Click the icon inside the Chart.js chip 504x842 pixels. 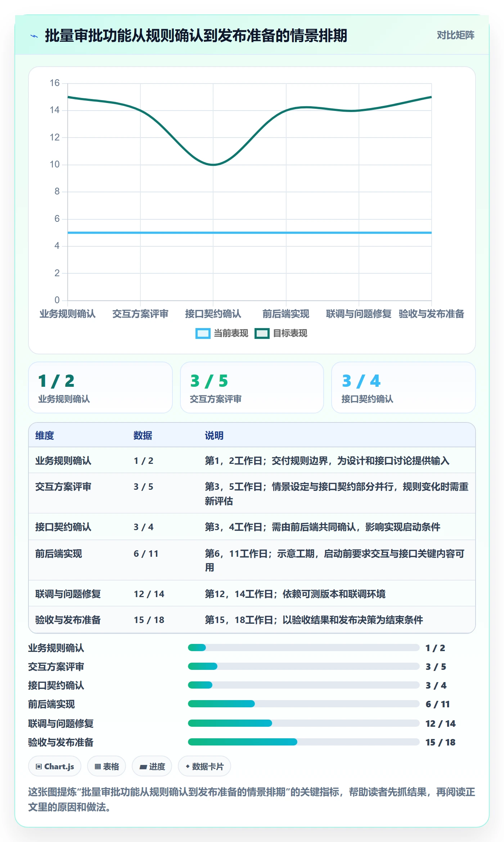tap(39, 767)
